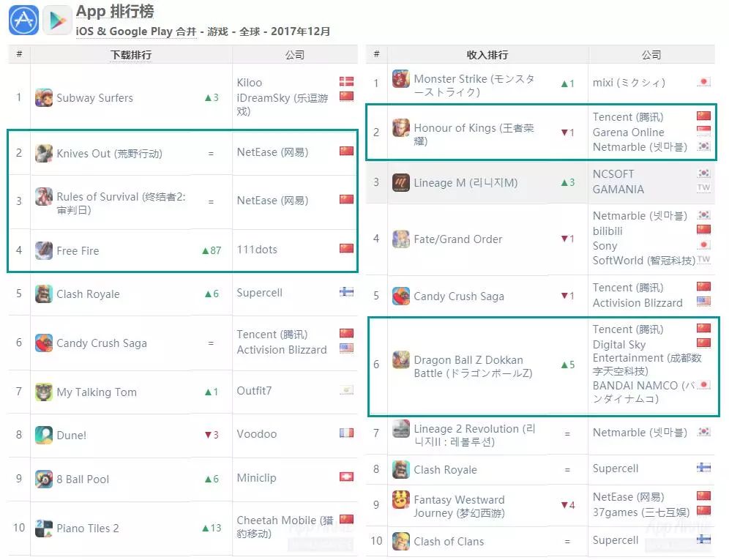729x560 pixels.
Task: Click the France flag beside Voodoo
Action: tap(346, 433)
